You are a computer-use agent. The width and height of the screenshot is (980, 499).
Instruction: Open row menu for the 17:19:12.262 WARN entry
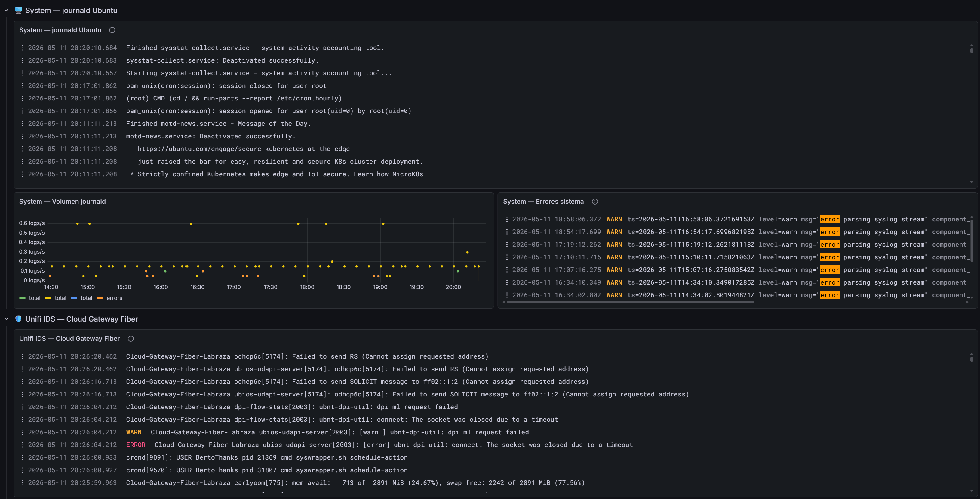tap(507, 245)
